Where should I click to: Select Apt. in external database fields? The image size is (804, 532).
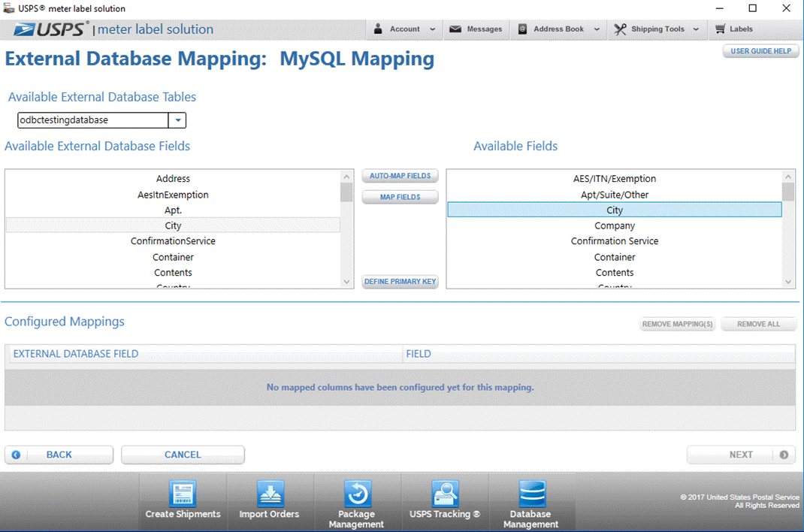[x=173, y=210]
